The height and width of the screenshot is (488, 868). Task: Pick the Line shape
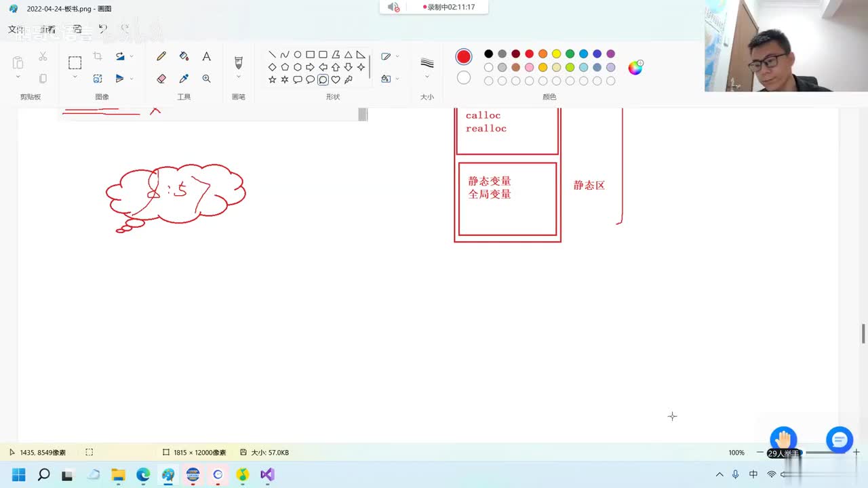tap(272, 55)
